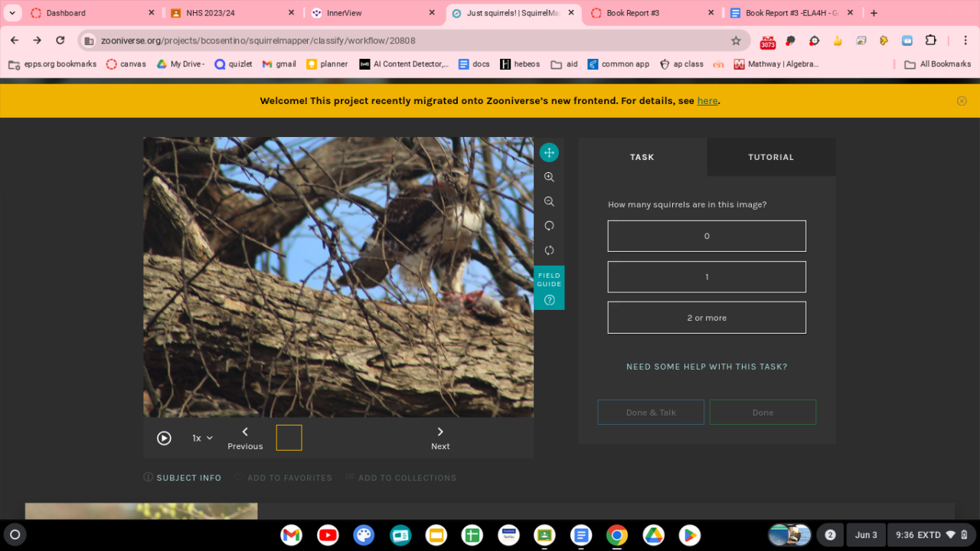
Task: Dismiss the yellow welcome banner
Action: click(962, 100)
